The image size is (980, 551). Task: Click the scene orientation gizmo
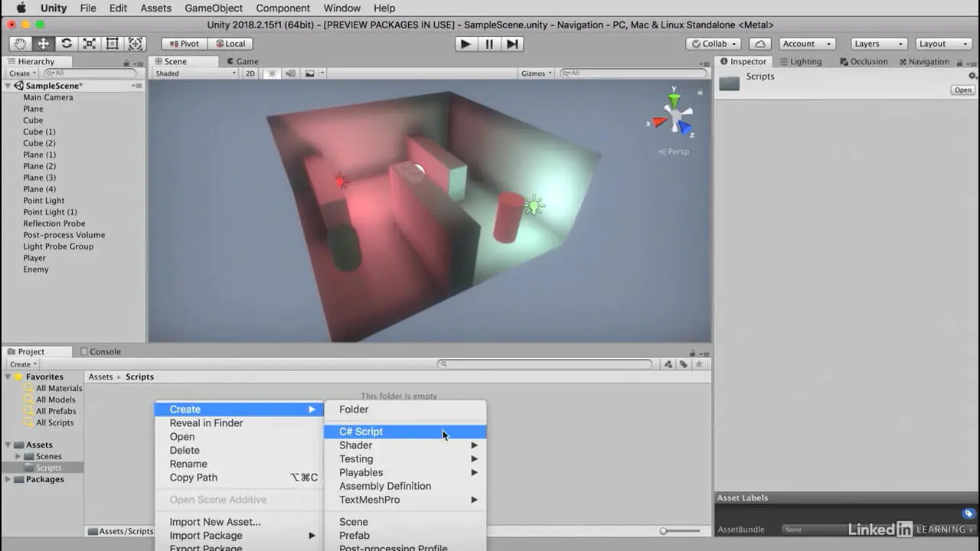pos(674,116)
